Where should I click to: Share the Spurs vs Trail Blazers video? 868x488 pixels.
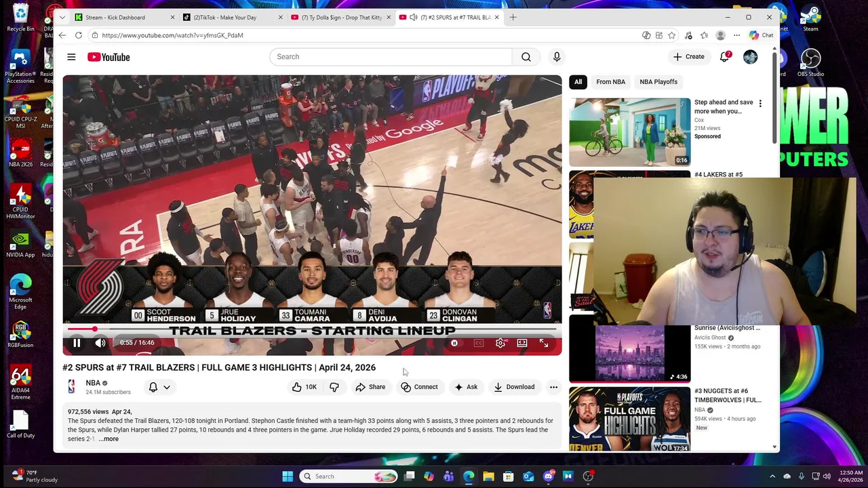point(370,387)
